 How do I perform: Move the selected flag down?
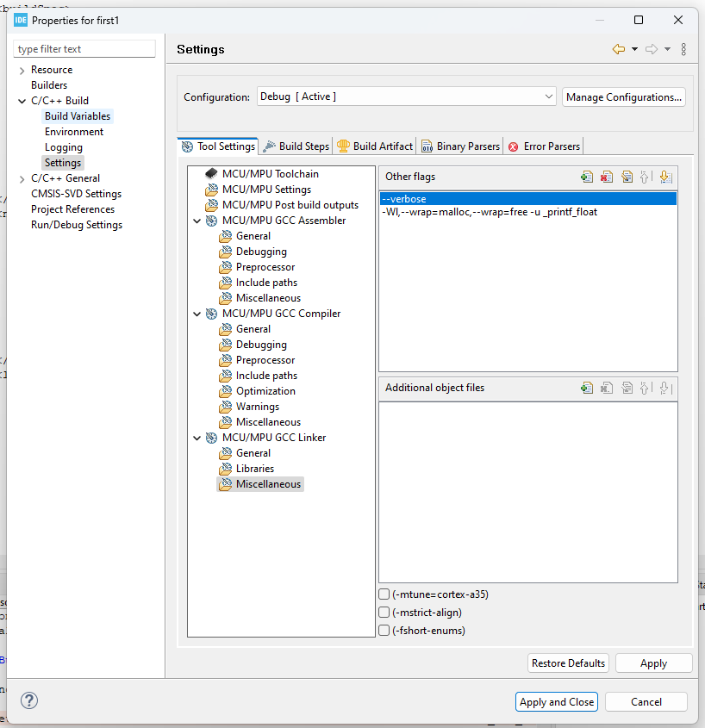pyautogui.click(x=664, y=176)
